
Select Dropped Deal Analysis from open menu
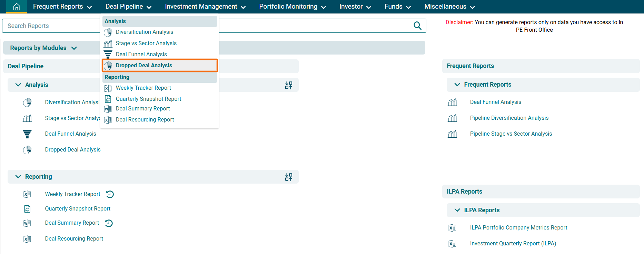point(144,66)
